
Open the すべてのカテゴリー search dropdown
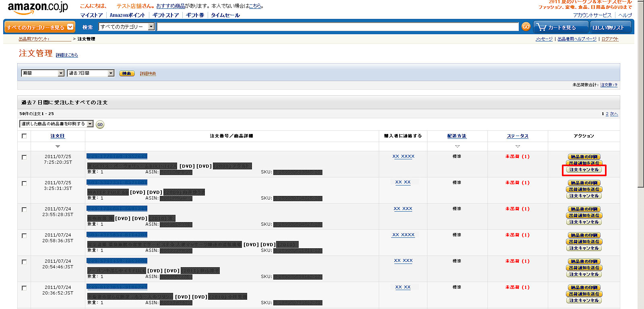point(127,27)
